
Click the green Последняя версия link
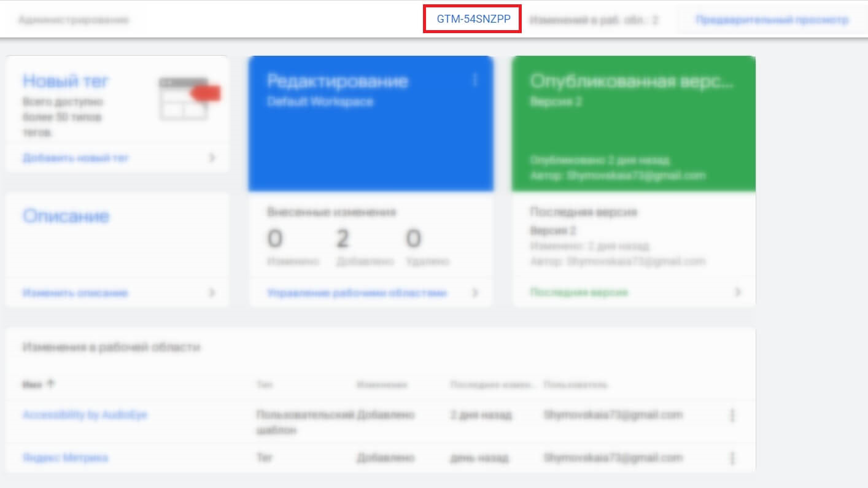[x=579, y=292]
